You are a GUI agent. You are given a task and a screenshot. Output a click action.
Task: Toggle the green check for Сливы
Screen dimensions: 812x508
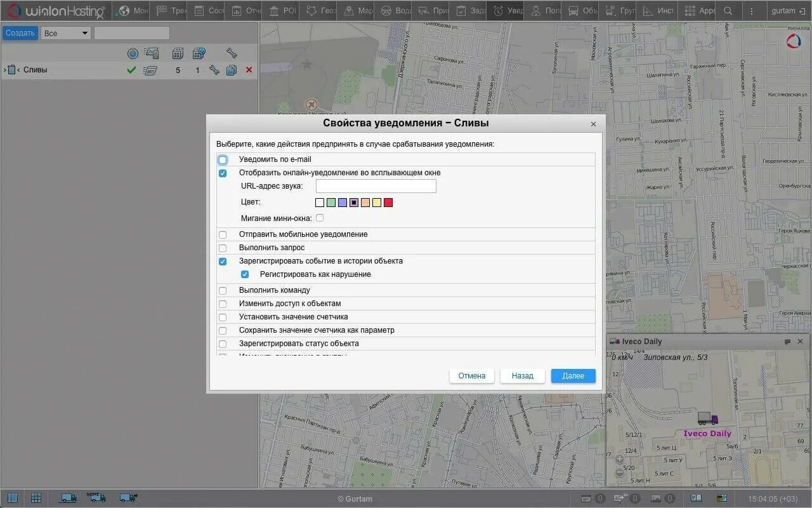point(131,70)
